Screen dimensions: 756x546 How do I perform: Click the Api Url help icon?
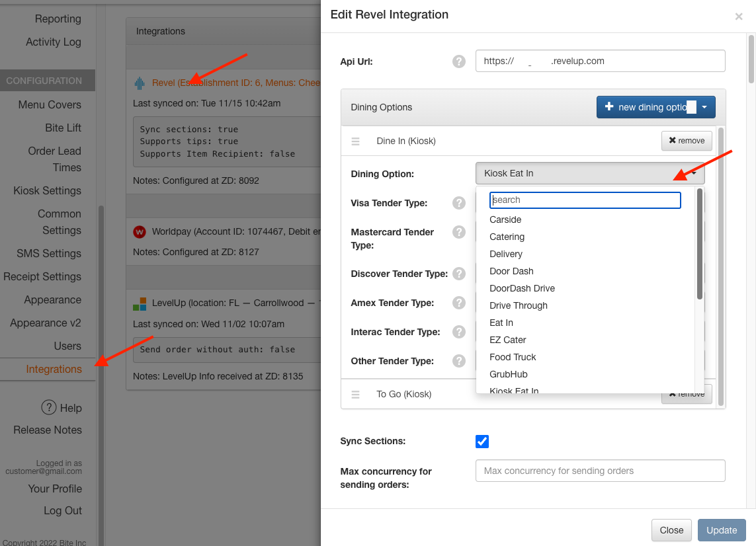pos(458,61)
